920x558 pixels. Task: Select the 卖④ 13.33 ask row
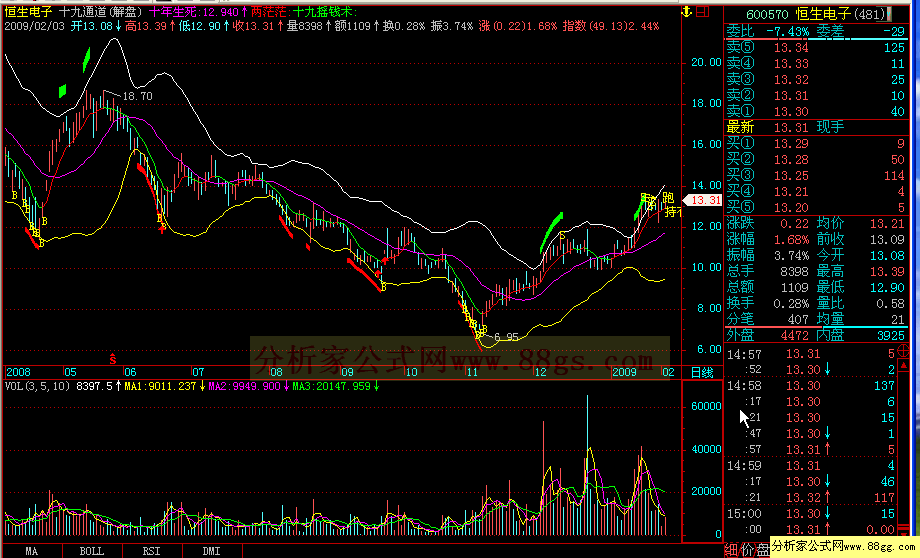point(816,63)
